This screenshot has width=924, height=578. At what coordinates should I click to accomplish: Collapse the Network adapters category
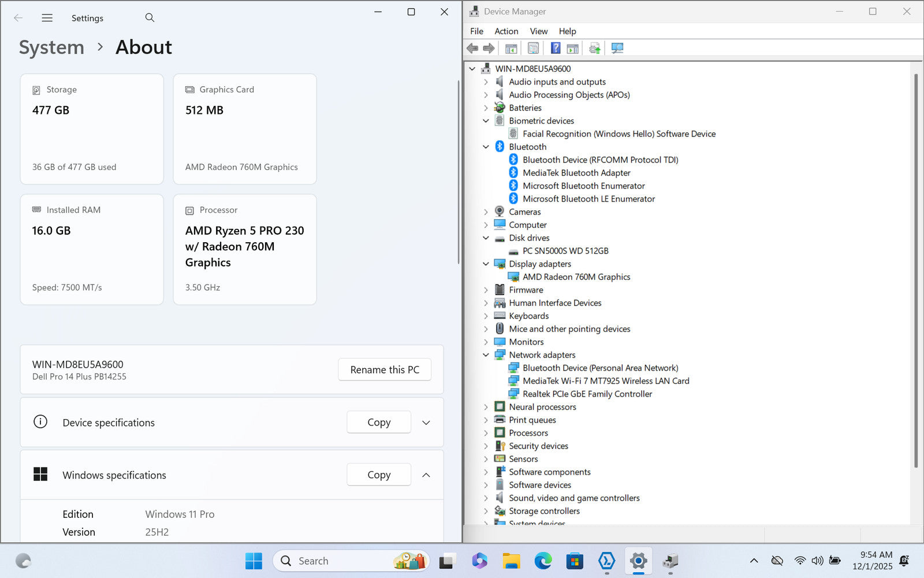coord(486,355)
